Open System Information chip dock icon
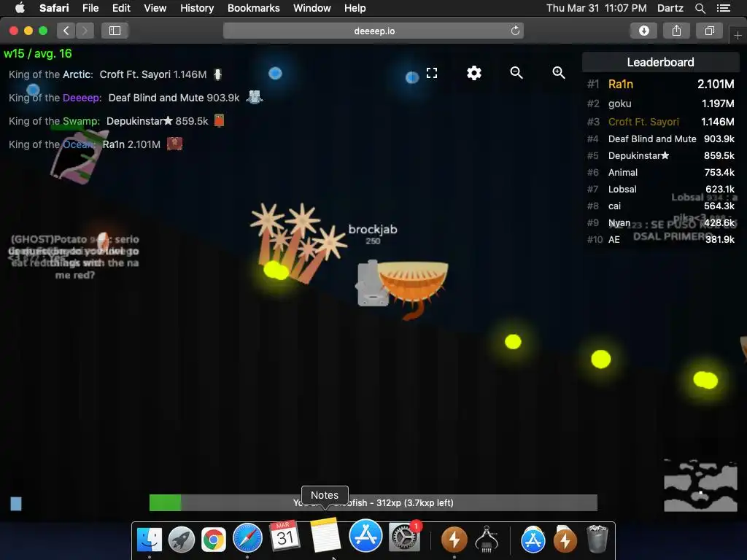 pos(487,539)
